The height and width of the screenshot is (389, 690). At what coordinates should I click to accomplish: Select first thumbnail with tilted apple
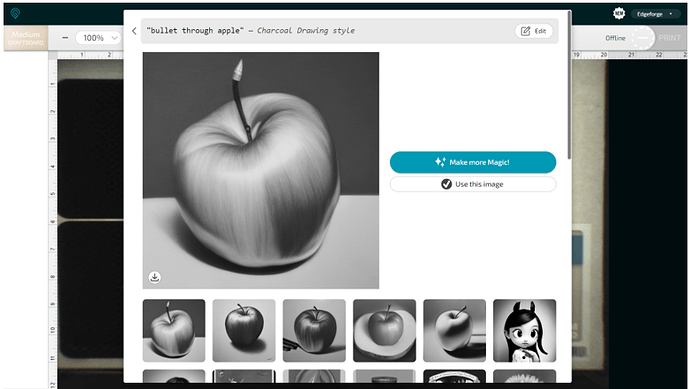(x=174, y=330)
